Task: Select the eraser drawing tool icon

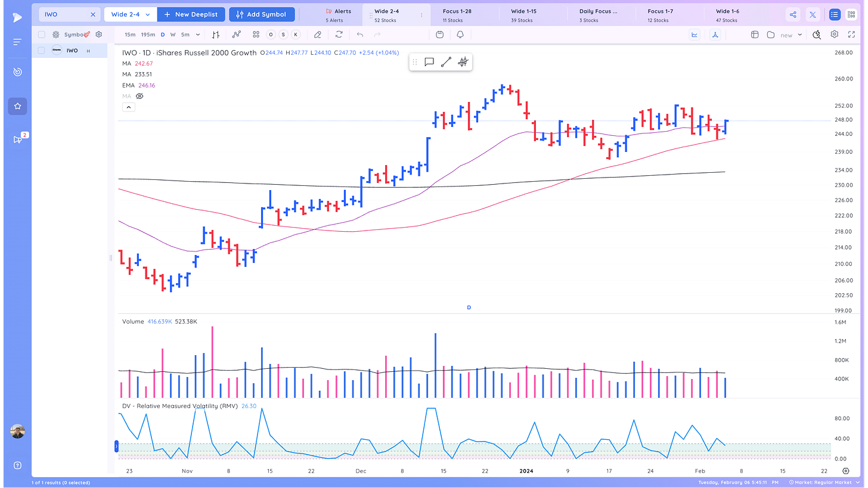Action: [x=318, y=35]
